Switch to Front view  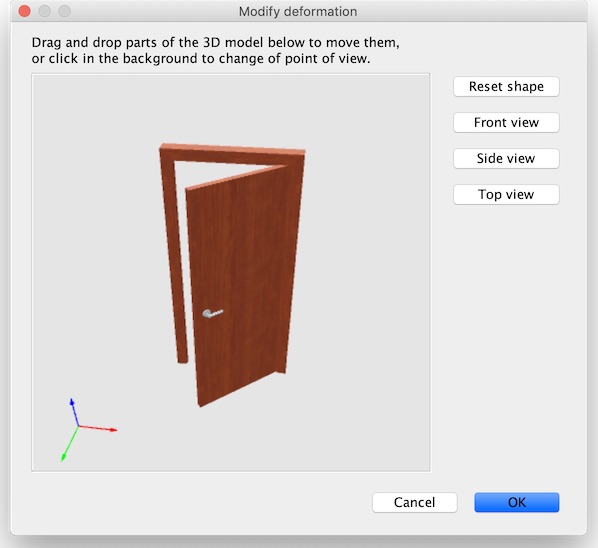point(506,122)
